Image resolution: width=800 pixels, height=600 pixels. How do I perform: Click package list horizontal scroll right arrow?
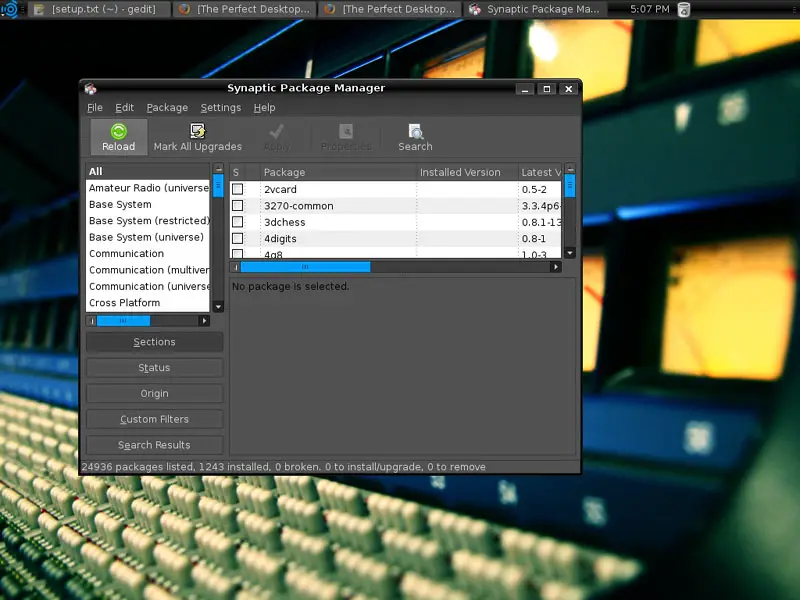pyautogui.click(x=556, y=267)
